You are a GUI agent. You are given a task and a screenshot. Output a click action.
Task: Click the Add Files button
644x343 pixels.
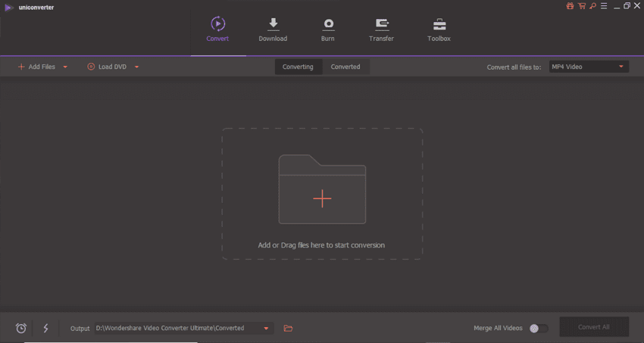tap(36, 67)
